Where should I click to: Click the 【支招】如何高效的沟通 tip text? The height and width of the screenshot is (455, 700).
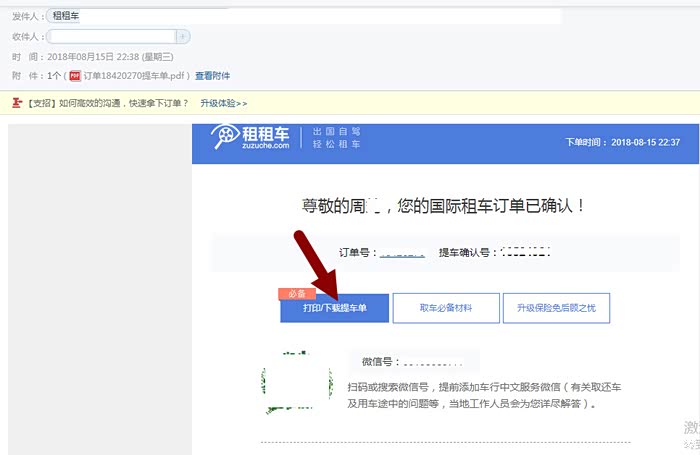coord(107,103)
